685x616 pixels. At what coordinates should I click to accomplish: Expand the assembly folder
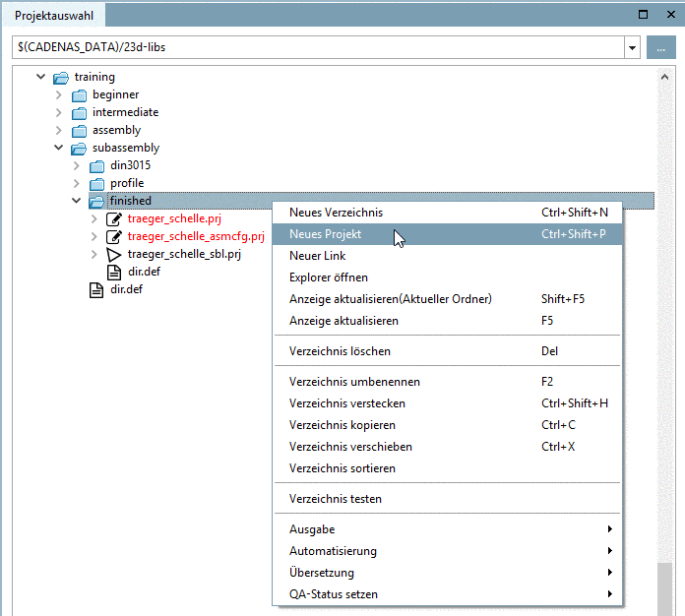(x=59, y=130)
